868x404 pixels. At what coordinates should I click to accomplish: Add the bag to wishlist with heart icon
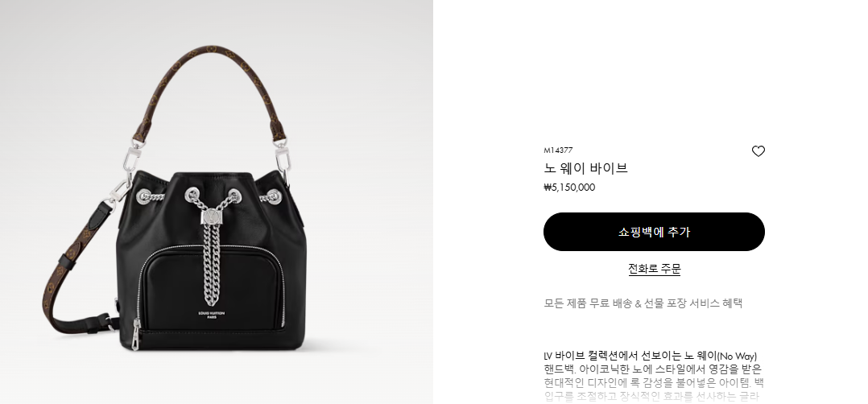click(758, 151)
